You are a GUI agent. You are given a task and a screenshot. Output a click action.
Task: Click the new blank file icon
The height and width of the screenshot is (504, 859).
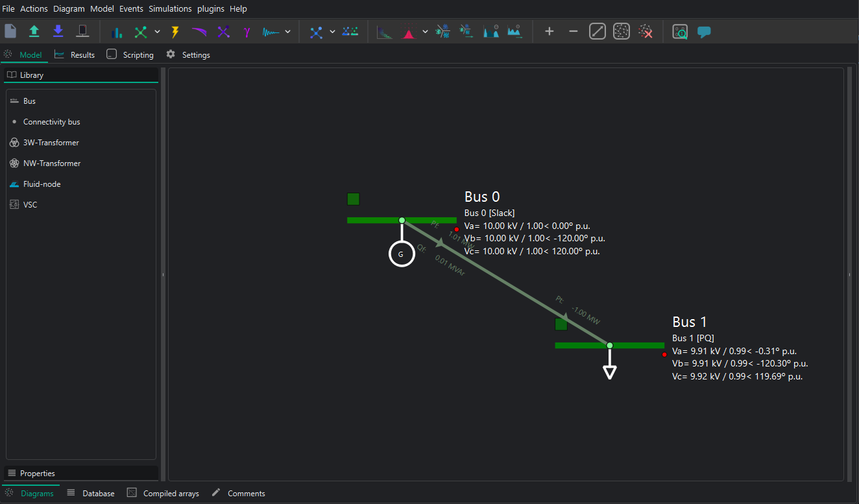(x=10, y=31)
